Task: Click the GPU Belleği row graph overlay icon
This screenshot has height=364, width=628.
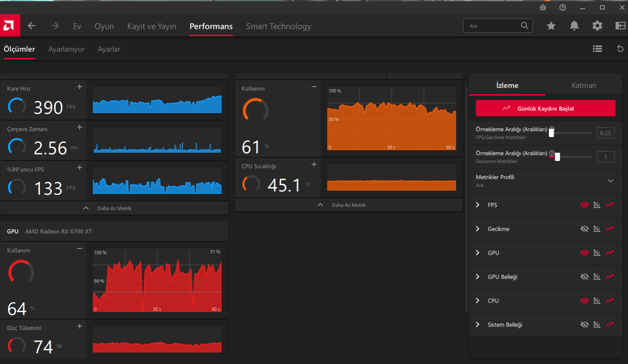Action: [597, 277]
